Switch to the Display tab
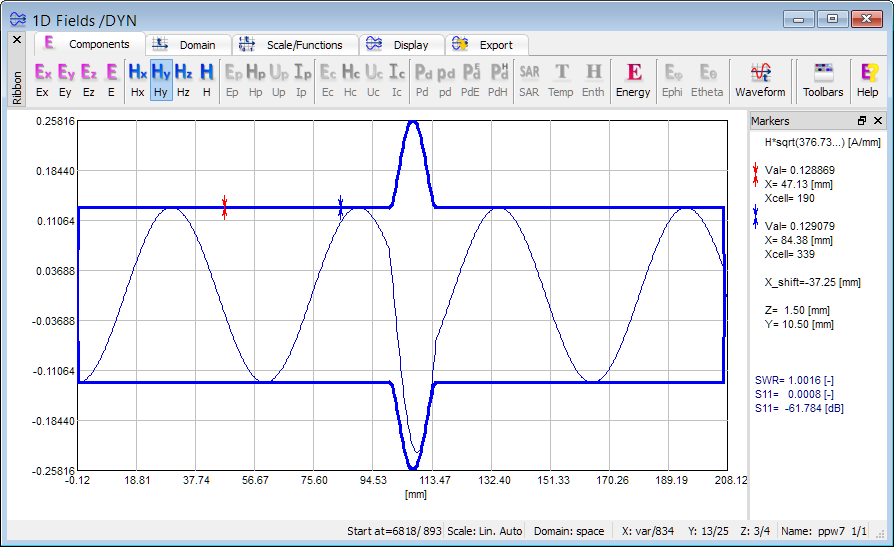This screenshot has height=547, width=894. pos(400,45)
